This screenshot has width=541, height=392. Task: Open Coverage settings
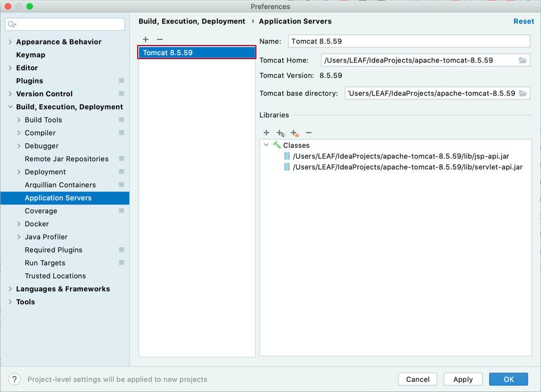click(x=41, y=211)
